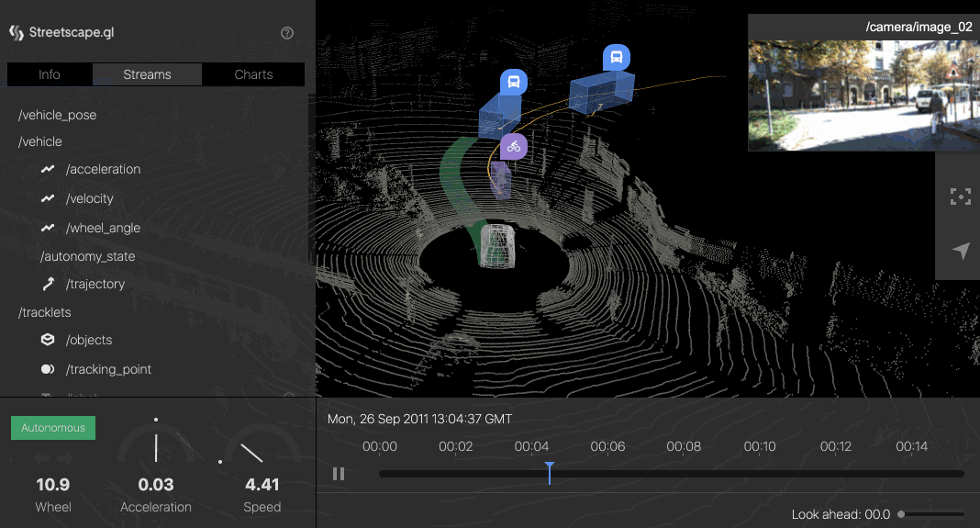Click the Acceleration gauge dial

pos(156,443)
